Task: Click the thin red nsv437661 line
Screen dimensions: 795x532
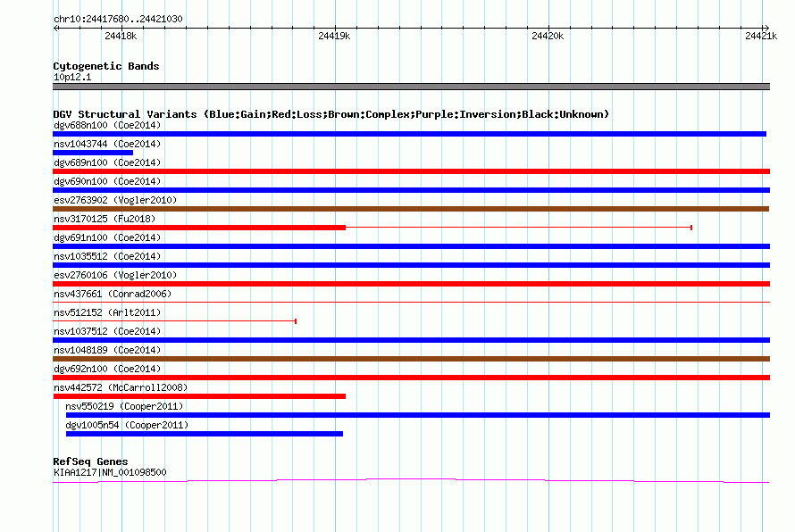Action: (411, 303)
